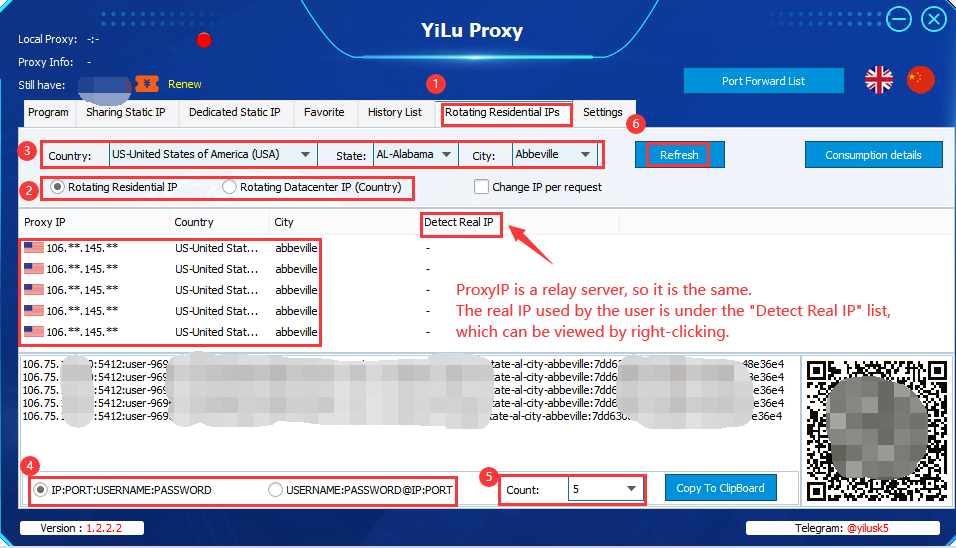Click the orange yuan recharge icon

pos(147,84)
